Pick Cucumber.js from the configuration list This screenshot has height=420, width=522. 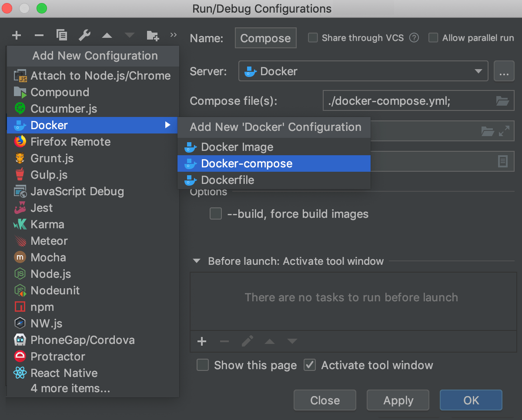[93, 109]
